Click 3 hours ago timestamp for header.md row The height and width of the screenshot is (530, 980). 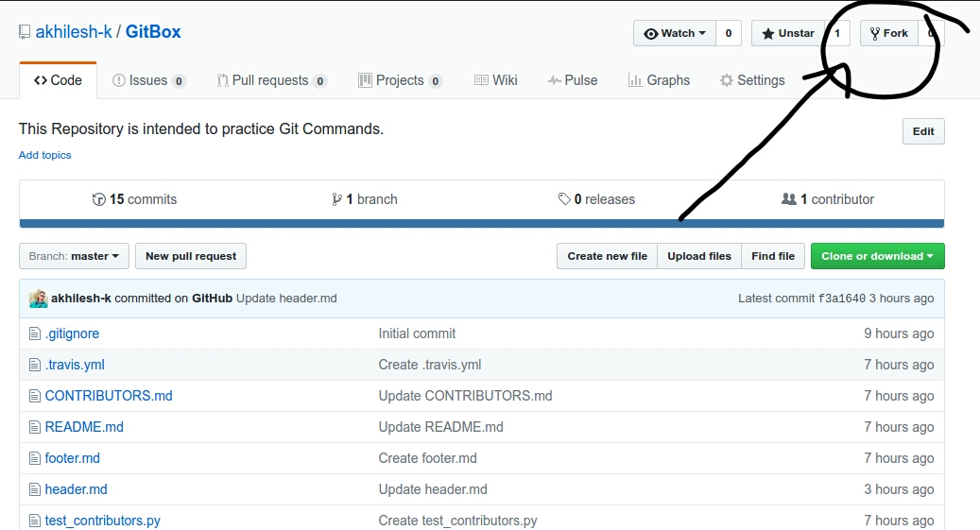pyautogui.click(x=899, y=490)
